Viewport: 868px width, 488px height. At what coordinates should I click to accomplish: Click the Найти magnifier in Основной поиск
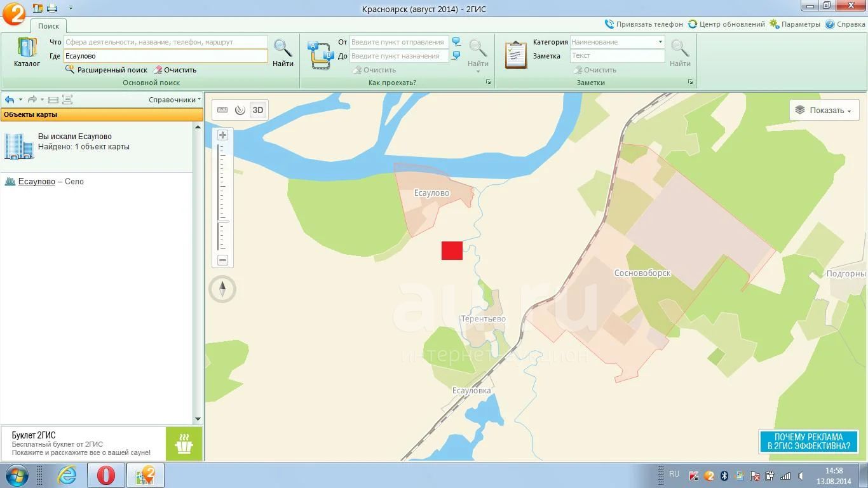click(x=283, y=53)
